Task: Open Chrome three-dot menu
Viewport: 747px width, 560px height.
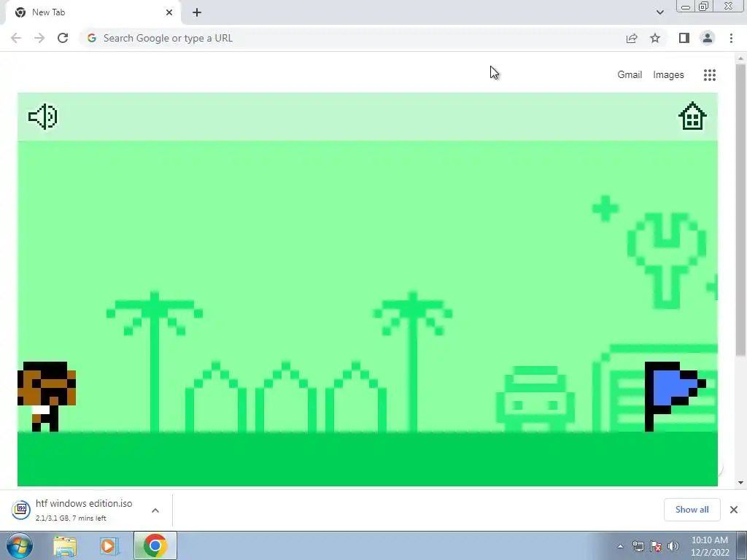Action: point(731,38)
